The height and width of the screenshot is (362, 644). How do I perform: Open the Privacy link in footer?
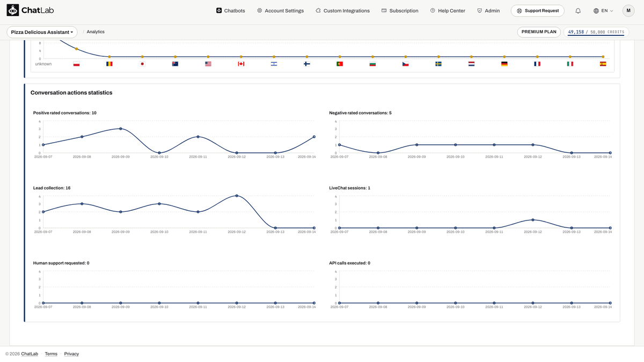coord(71,354)
